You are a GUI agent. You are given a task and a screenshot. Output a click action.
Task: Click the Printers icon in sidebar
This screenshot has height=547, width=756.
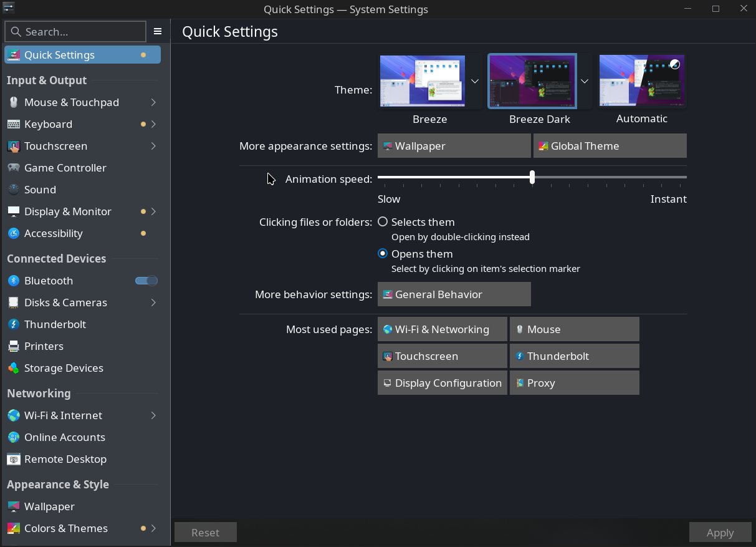coord(14,346)
